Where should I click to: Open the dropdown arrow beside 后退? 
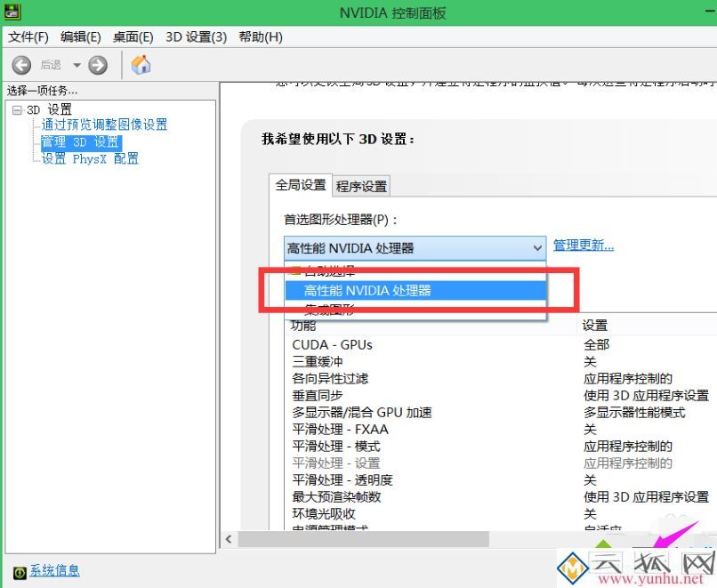[x=77, y=64]
